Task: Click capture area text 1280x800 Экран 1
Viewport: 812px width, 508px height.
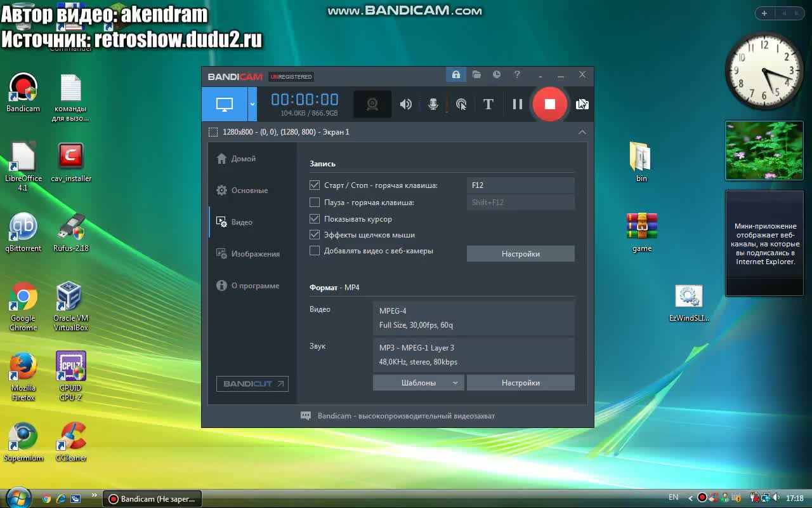Action: pyautogui.click(x=286, y=132)
